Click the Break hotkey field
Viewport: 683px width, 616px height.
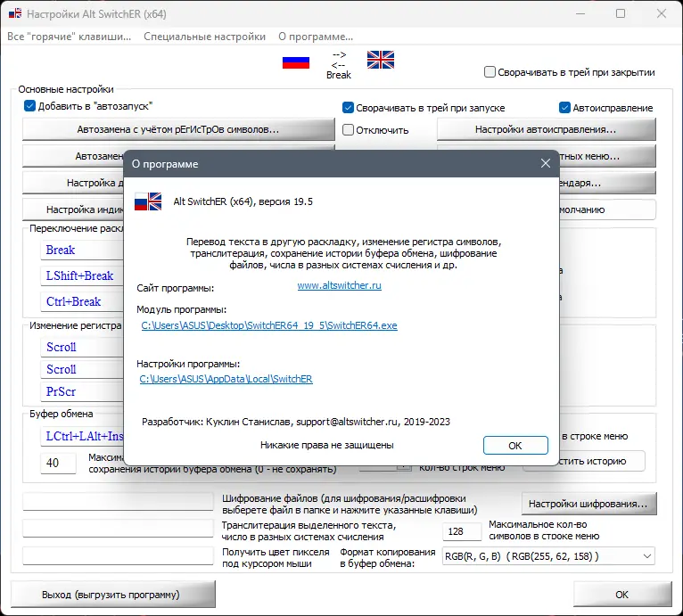click(82, 251)
